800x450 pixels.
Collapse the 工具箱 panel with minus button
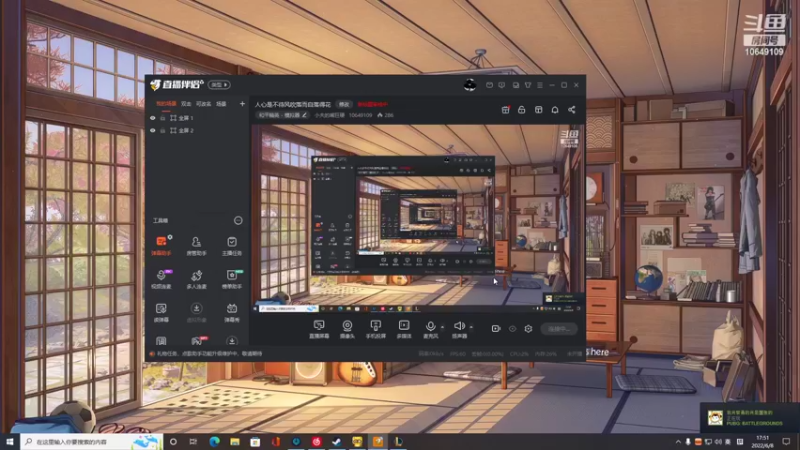click(x=238, y=220)
